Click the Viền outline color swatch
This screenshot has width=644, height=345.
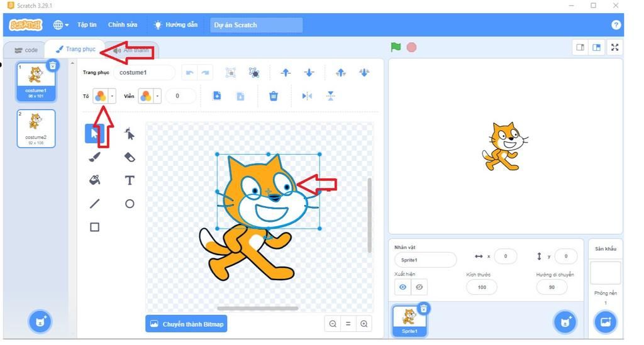[145, 96]
